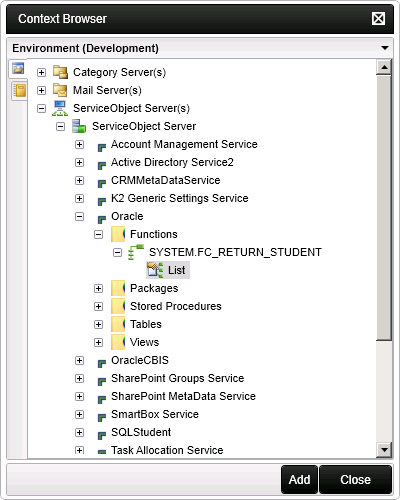This screenshot has height=500, width=400.
Task: Click the scrollbar down arrow
Action: (384, 450)
